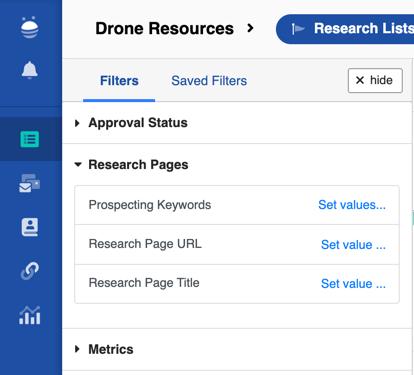Click the chain link icon in sidebar
This screenshot has width=414, height=375.
point(30,271)
